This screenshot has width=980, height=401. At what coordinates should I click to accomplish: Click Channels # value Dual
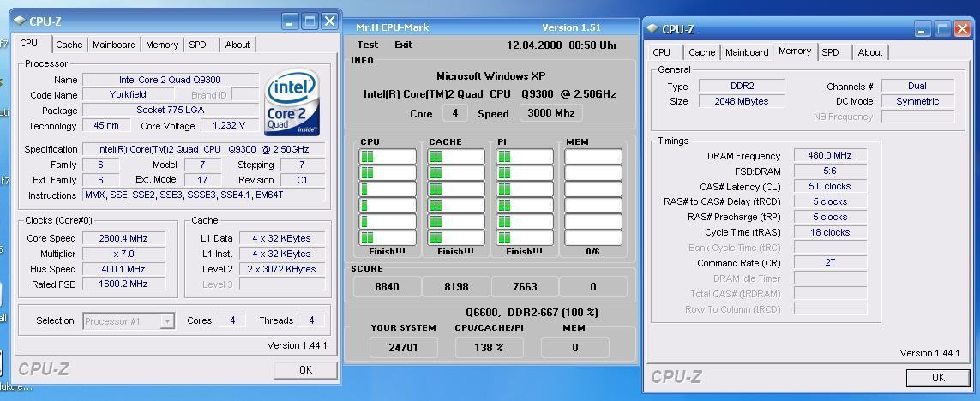917,87
